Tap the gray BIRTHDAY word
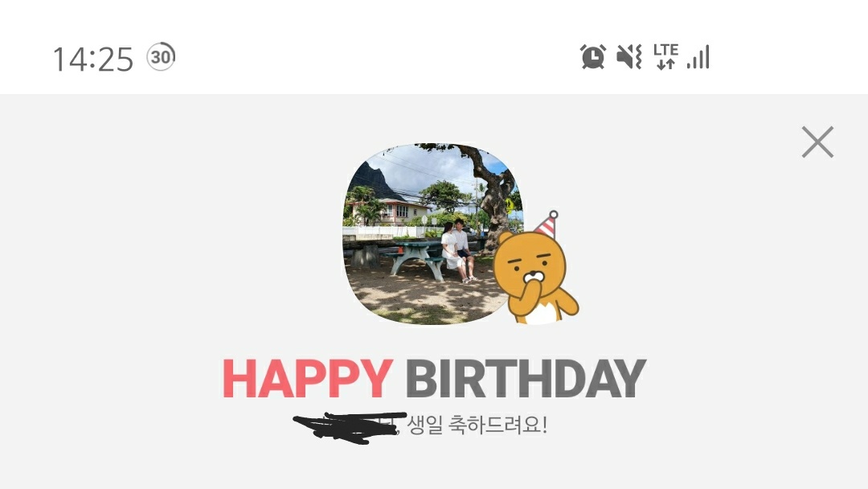 (x=526, y=378)
